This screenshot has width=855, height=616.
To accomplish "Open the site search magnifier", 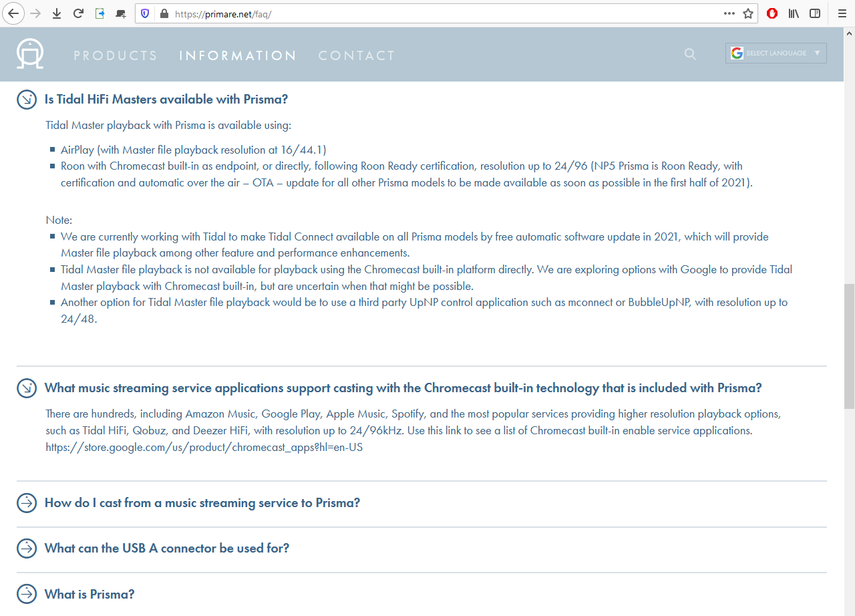I will point(691,54).
